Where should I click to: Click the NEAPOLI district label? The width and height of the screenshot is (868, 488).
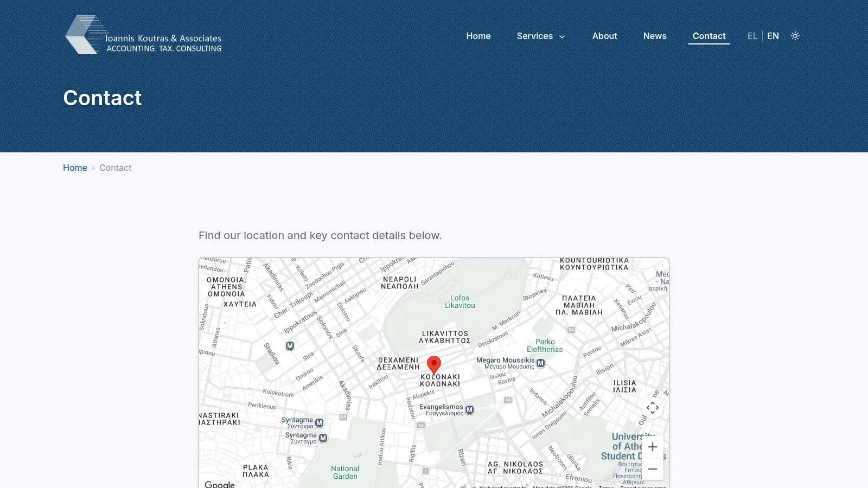[400, 282]
